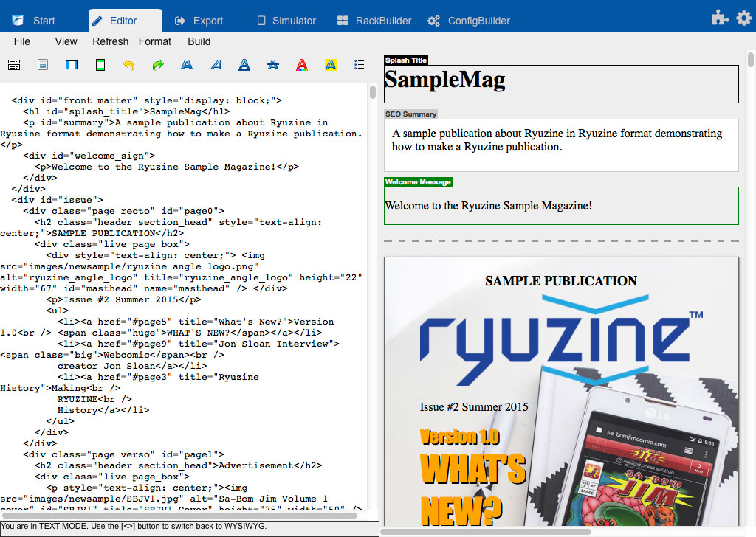Switch to the Simulator tab
This screenshot has width=756, height=537.
click(286, 21)
